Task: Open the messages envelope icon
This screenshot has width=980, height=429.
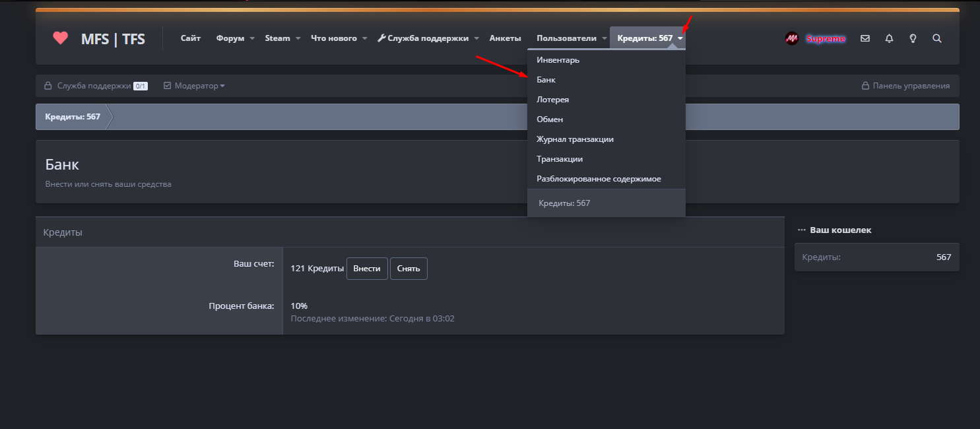Action: pos(865,39)
